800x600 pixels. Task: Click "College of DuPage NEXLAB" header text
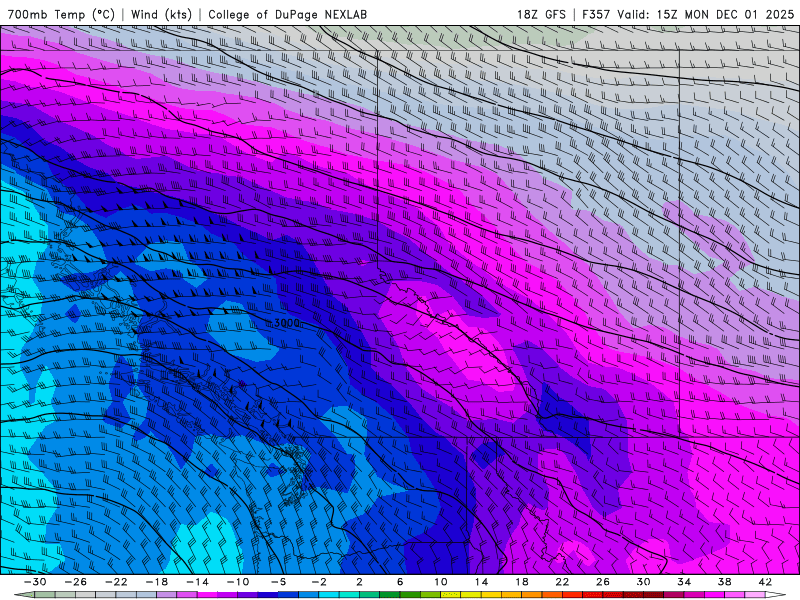click(287, 14)
